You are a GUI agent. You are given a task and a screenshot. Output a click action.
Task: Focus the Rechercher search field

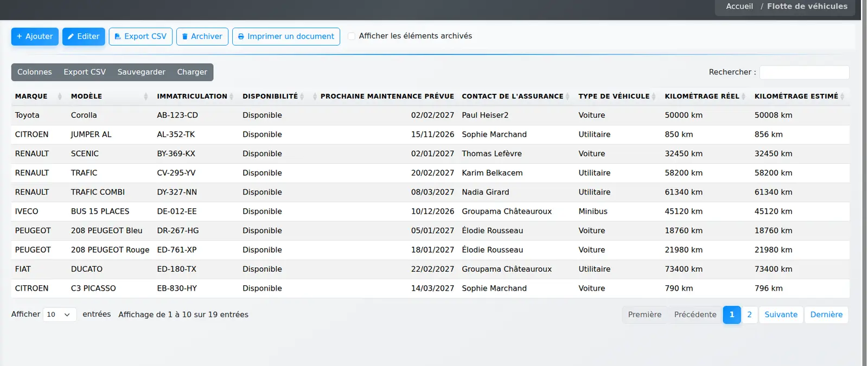coord(804,72)
